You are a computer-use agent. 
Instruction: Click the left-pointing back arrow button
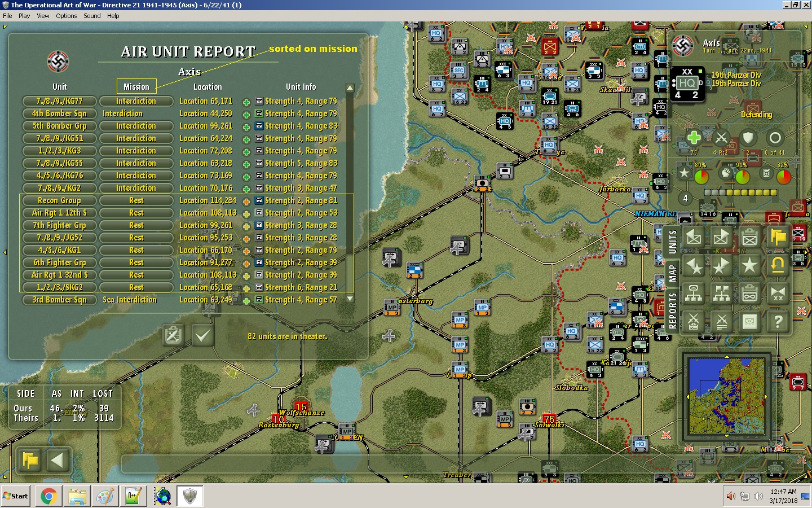[58, 461]
